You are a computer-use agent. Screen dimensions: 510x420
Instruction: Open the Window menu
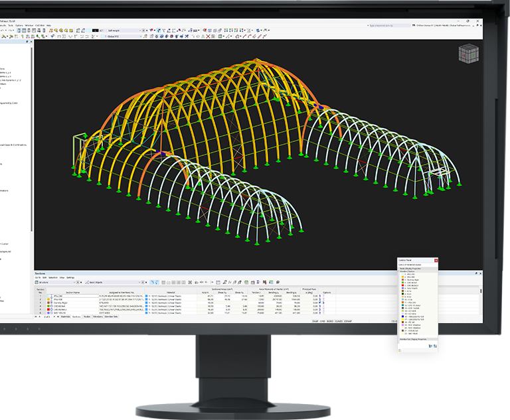(29, 25)
